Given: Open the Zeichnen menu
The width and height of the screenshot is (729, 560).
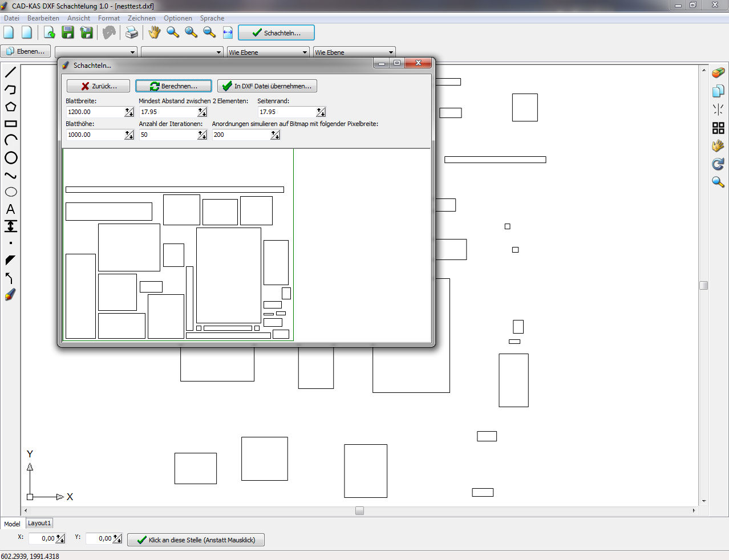Looking at the screenshot, I should 141,18.
